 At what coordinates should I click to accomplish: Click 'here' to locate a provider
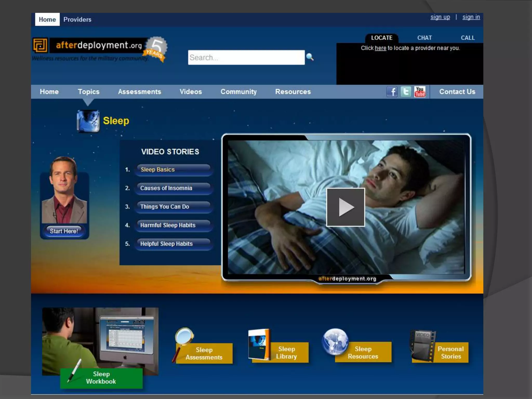[x=380, y=48]
